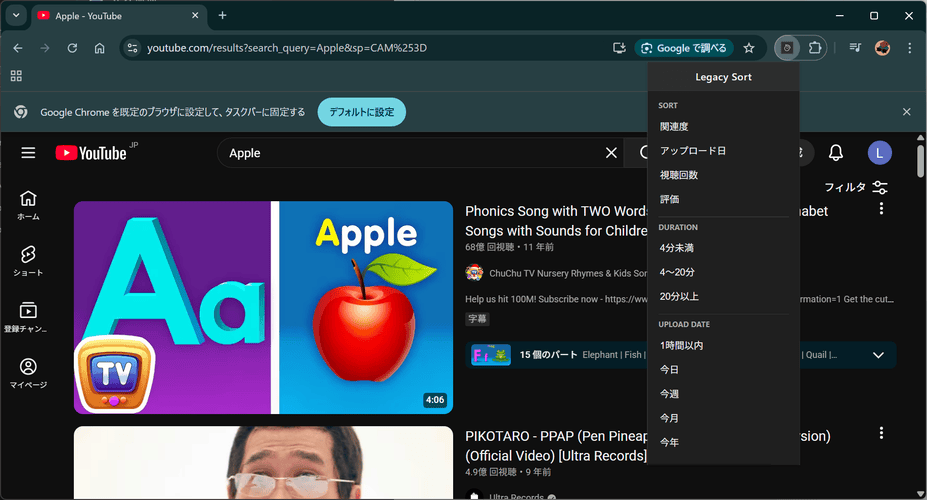Reload the current page
Screen dimensions: 927x500
tap(72, 48)
